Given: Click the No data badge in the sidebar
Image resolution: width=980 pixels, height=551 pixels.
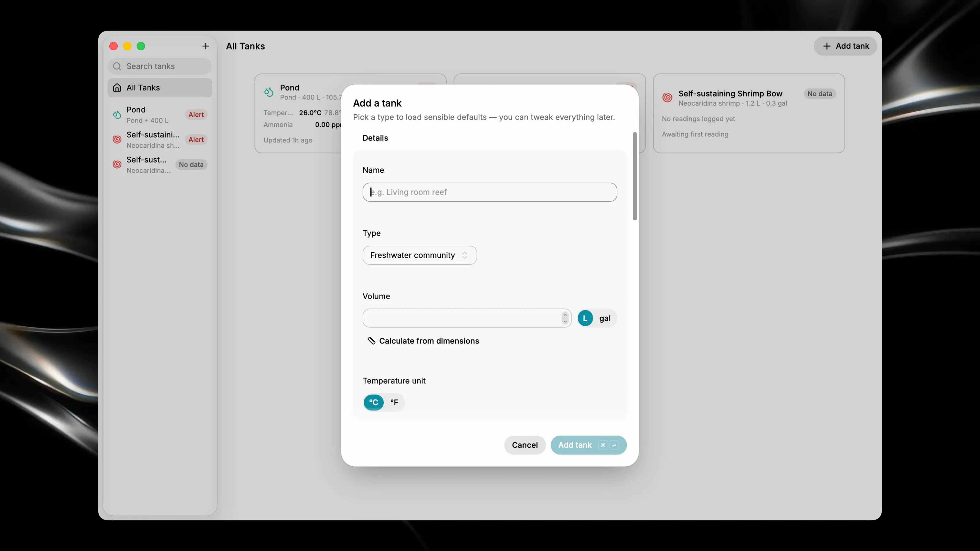Looking at the screenshot, I should click(x=191, y=165).
